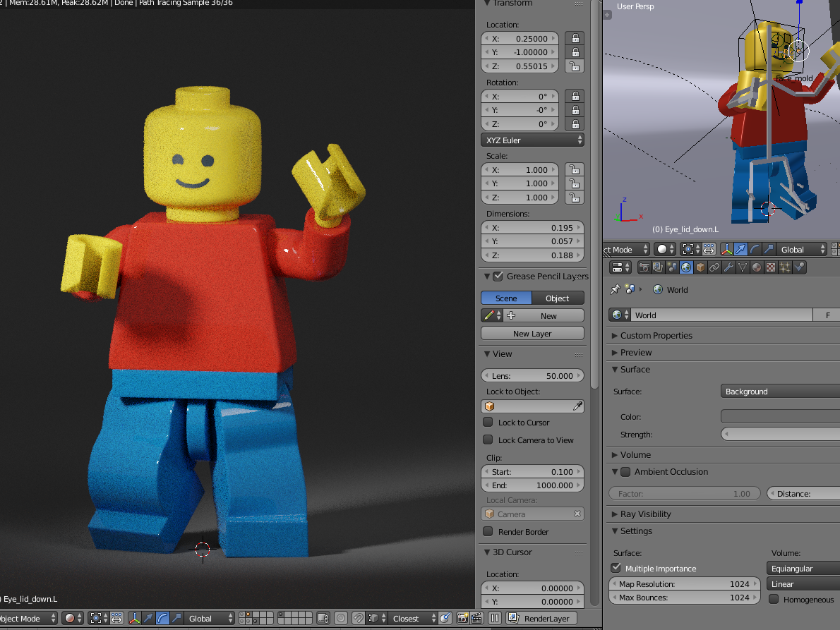The width and height of the screenshot is (840, 630).
Task: Collapse the View panel
Action: coord(487,354)
